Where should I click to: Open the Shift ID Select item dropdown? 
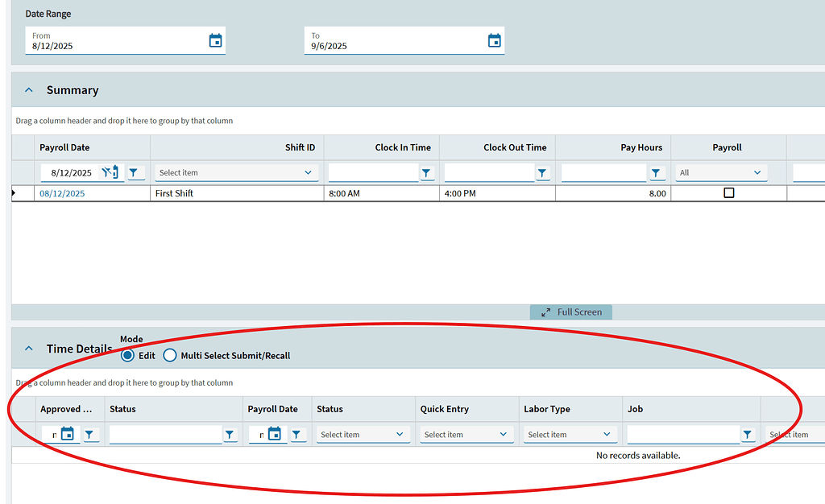point(236,172)
